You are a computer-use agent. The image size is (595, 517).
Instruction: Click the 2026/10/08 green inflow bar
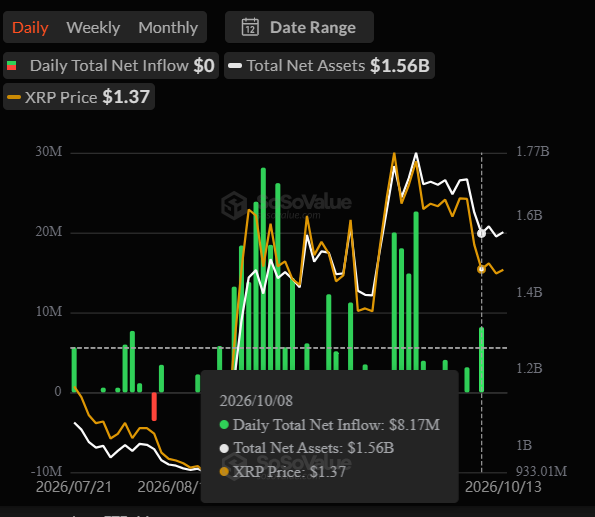pyautogui.click(x=482, y=359)
